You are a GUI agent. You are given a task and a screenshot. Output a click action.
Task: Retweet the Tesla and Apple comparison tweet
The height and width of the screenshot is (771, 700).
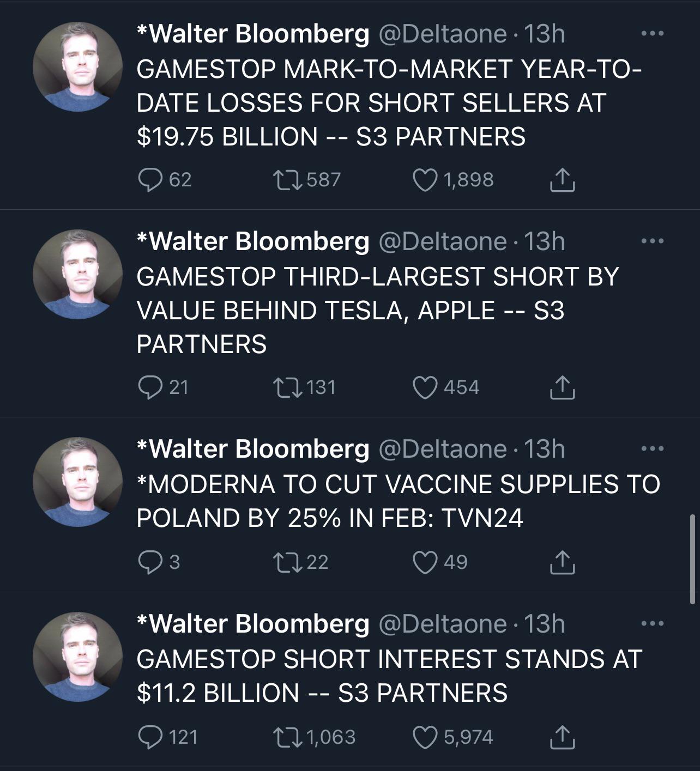tap(289, 387)
